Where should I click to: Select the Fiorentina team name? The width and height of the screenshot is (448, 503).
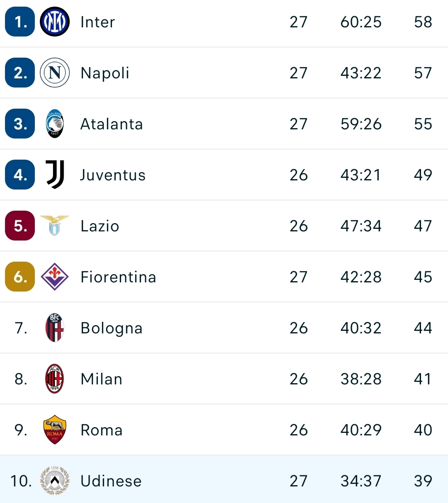click(118, 277)
